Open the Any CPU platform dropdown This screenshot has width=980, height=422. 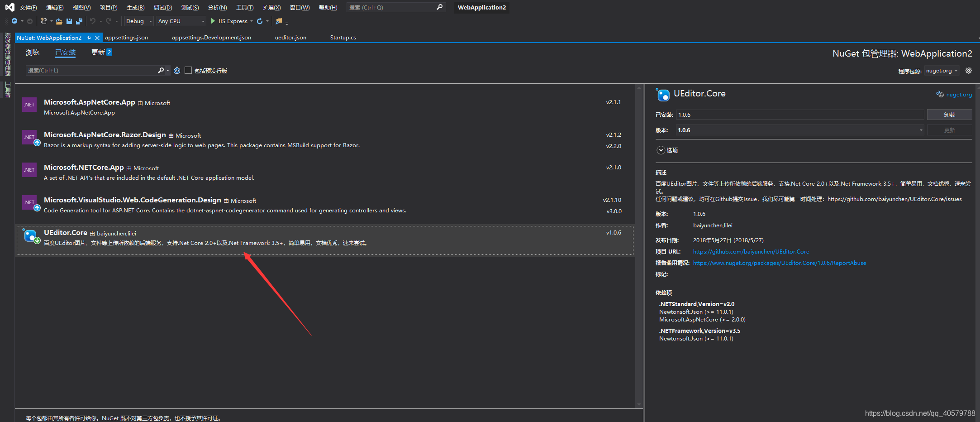point(181,21)
